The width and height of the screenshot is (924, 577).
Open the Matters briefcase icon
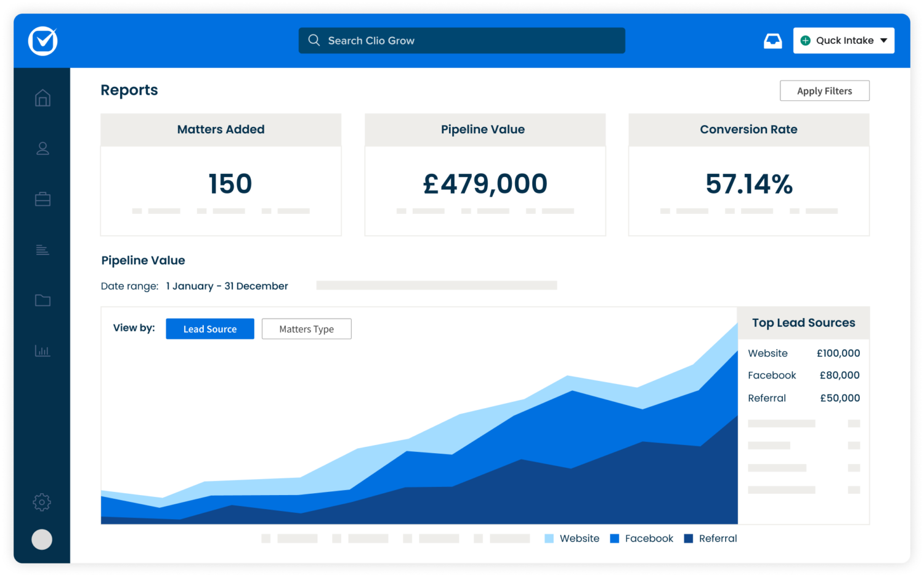pyautogui.click(x=42, y=198)
